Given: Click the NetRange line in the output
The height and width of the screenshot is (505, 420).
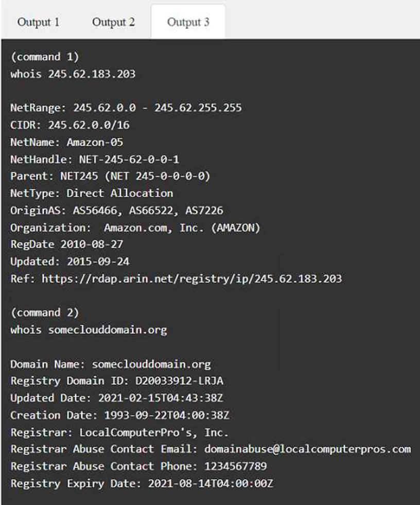Looking at the screenshot, I should tap(126, 108).
